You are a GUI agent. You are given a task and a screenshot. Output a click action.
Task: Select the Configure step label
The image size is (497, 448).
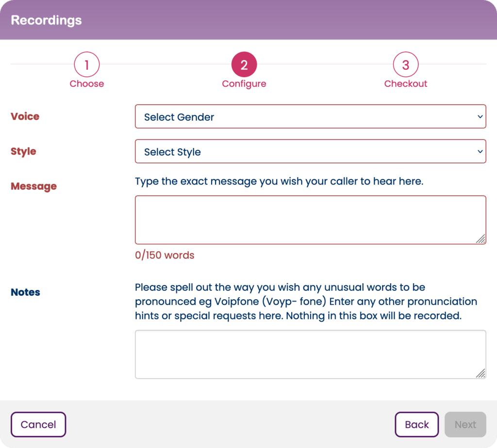[244, 84]
